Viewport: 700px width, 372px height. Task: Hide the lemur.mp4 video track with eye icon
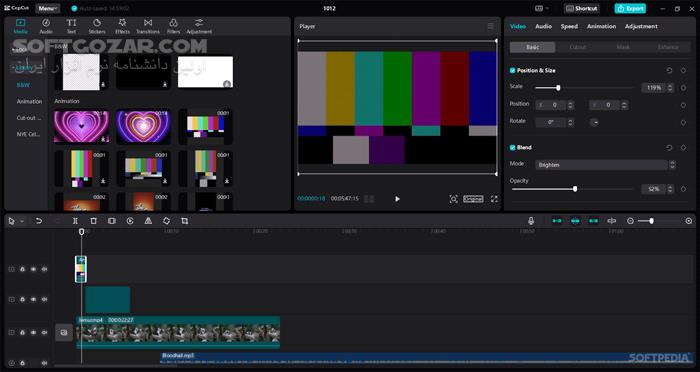(x=33, y=333)
